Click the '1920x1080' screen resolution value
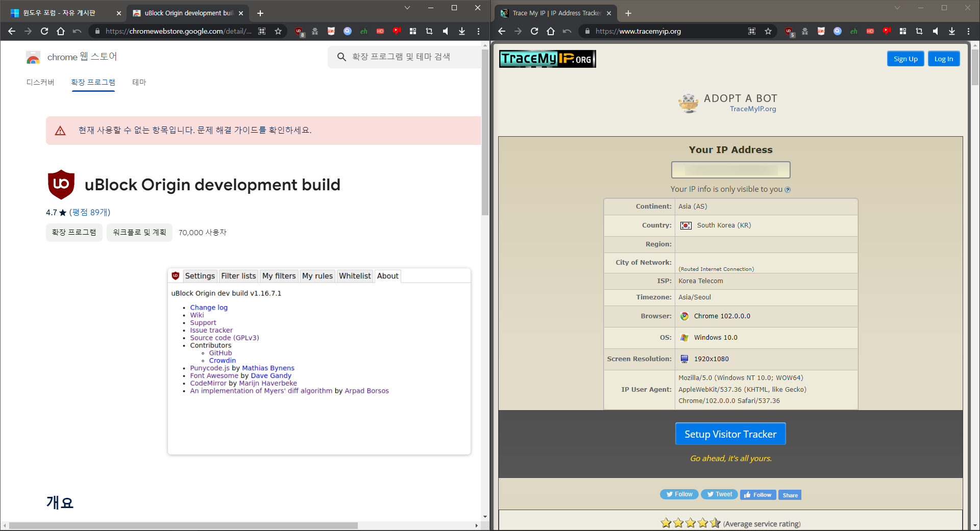Screen dimensions: 980x531 click(711, 359)
